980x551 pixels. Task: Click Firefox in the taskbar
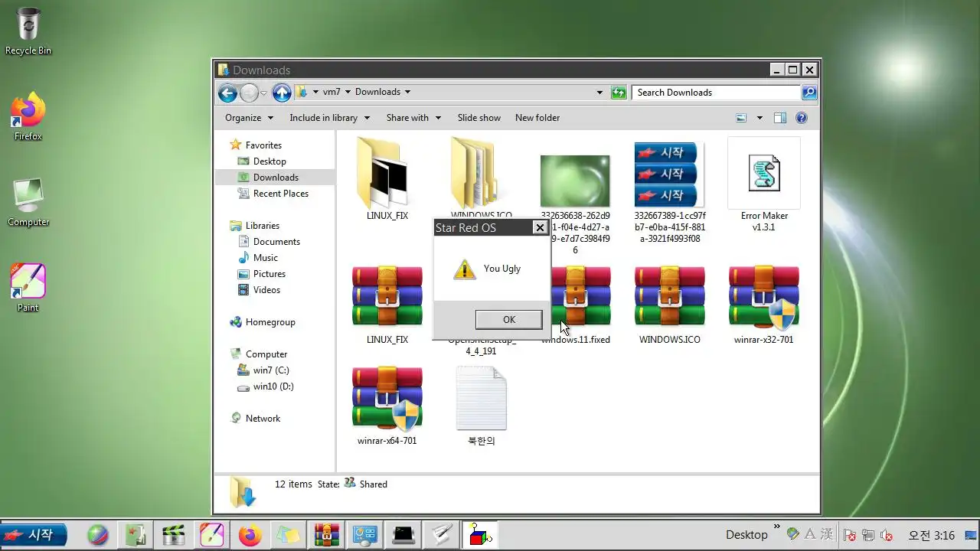click(x=250, y=535)
